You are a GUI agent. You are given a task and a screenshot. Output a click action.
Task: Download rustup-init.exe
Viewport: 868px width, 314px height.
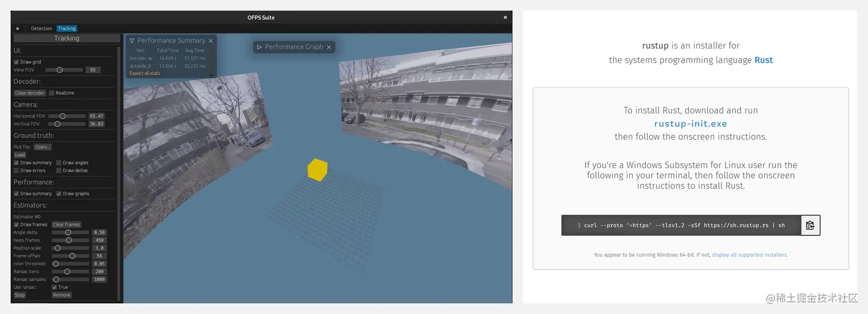(x=691, y=124)
